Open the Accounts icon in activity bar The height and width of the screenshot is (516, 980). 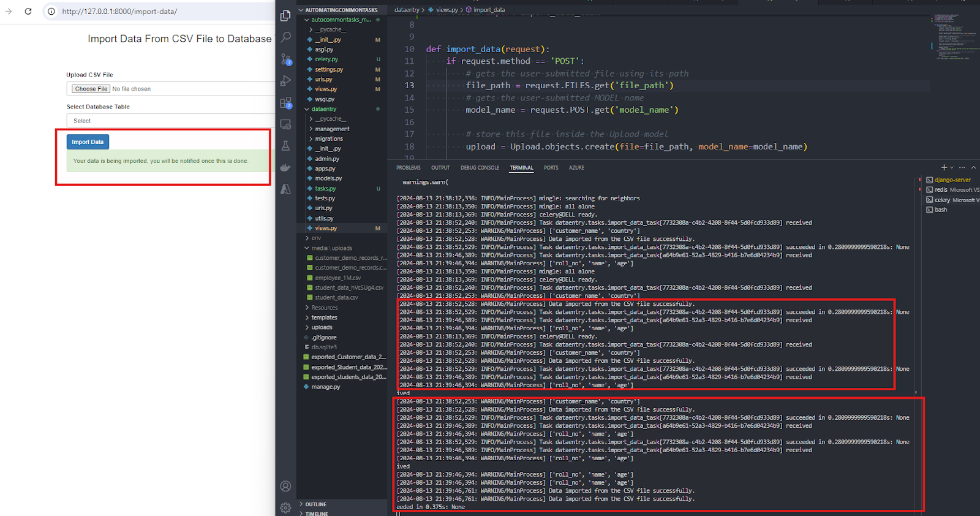(x=285, y=487)
